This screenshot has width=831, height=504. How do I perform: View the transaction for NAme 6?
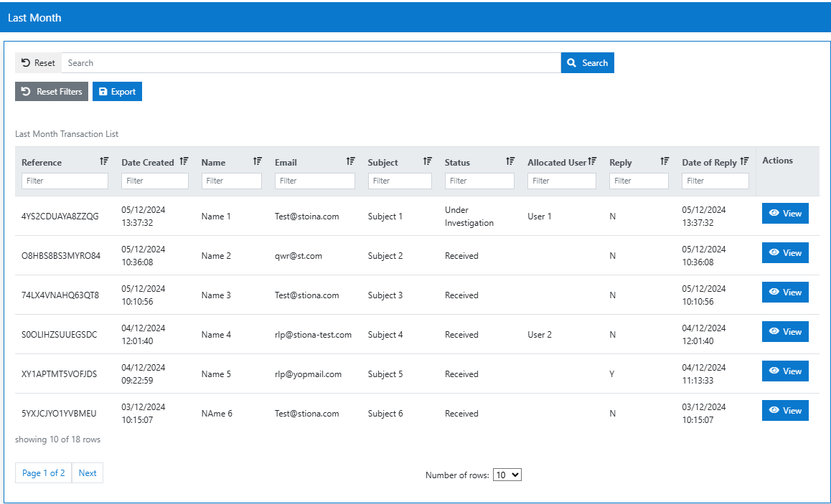click(x=784, y=410)
